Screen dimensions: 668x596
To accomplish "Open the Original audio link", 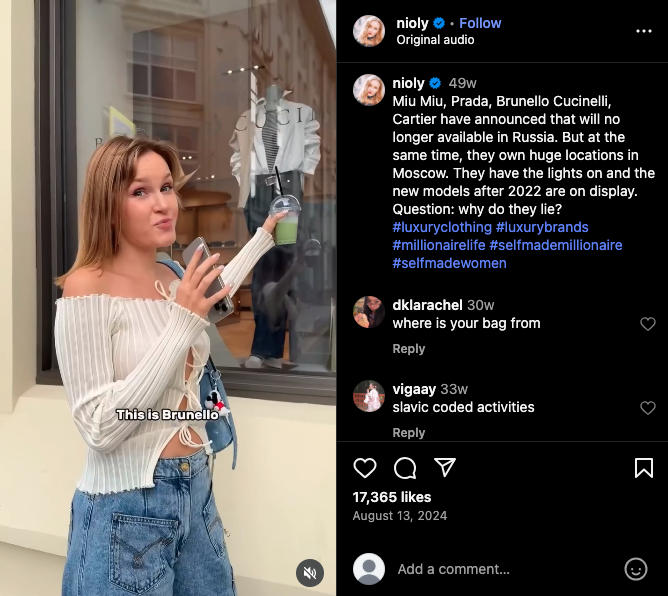I will (x=435, y=40).
